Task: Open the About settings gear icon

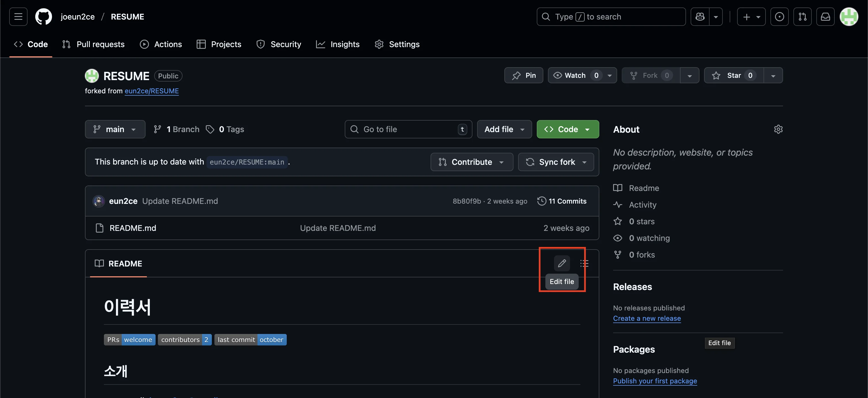Action: [x=778, y=130]
